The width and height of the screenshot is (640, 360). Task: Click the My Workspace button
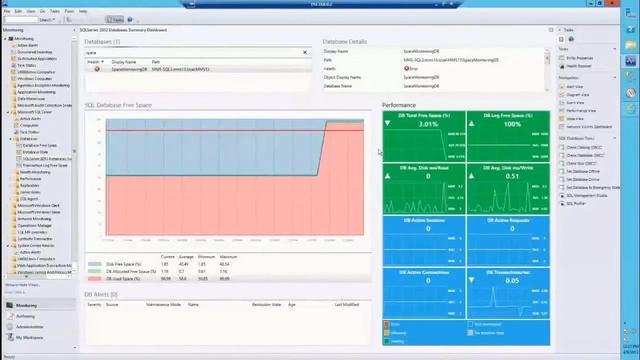(40, 338)
